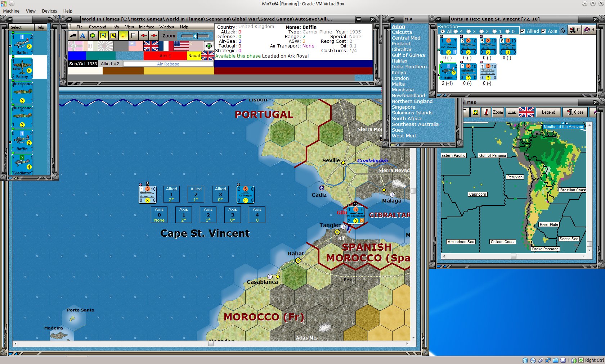Click the Select button in unit panel
605x364 pixels.
[x=22, y=27]
